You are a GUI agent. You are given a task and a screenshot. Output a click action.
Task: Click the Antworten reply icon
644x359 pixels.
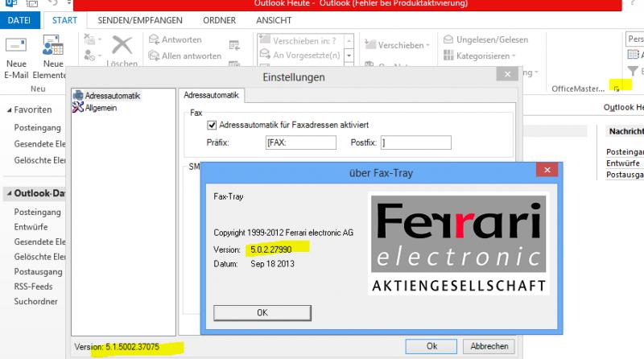click(x=155, y=39)
